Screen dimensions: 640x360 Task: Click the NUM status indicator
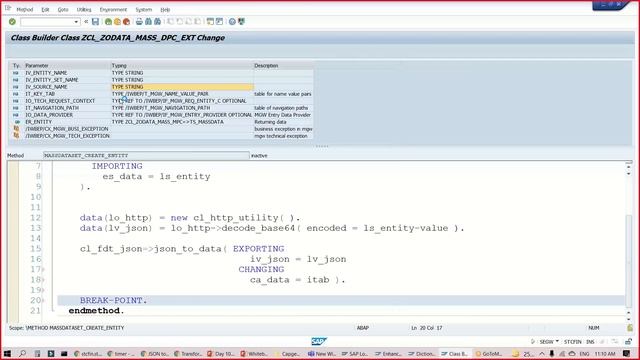594,328
